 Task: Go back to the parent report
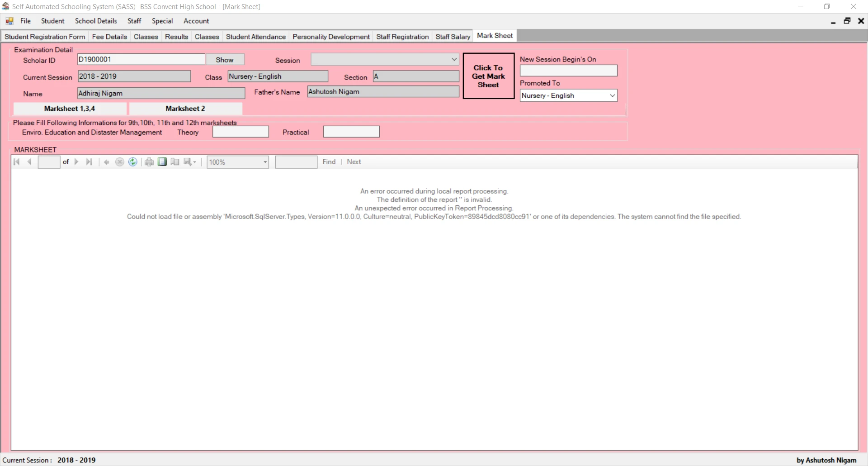coord(107,162)
